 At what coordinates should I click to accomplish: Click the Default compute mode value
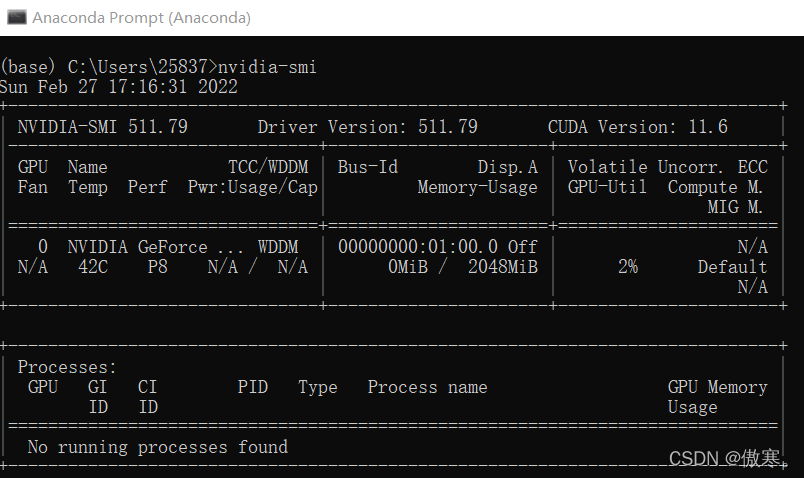pyautogui.click(x=732, y=267)
